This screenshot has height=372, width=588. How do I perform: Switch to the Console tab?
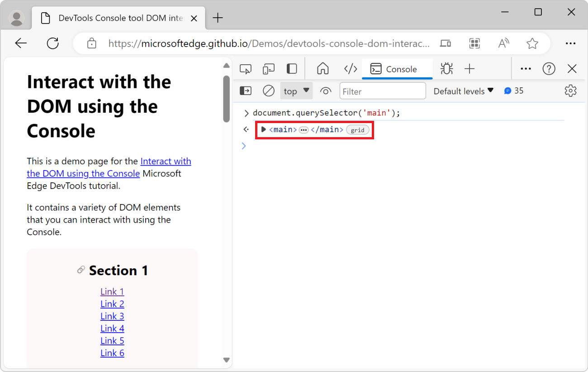coord(397,68)
